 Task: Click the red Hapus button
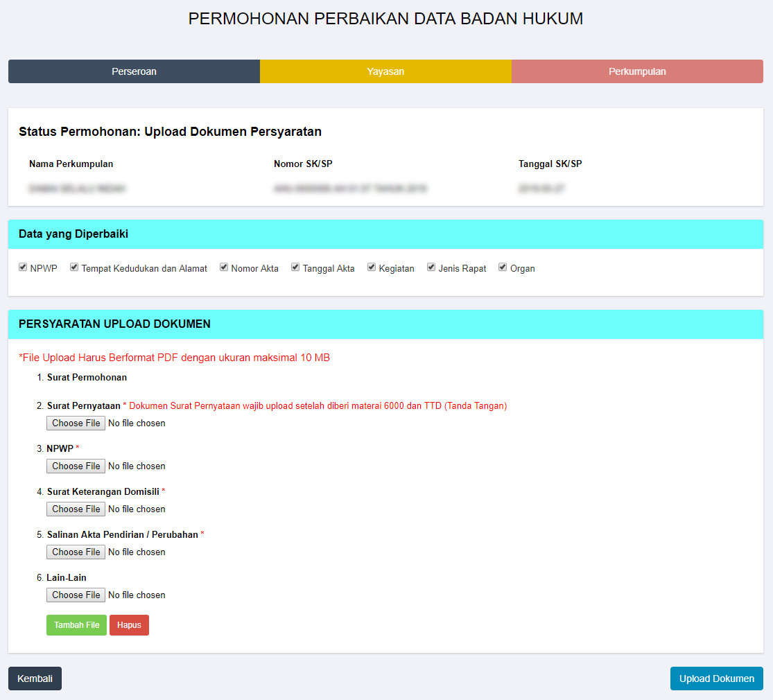[129, 625]
